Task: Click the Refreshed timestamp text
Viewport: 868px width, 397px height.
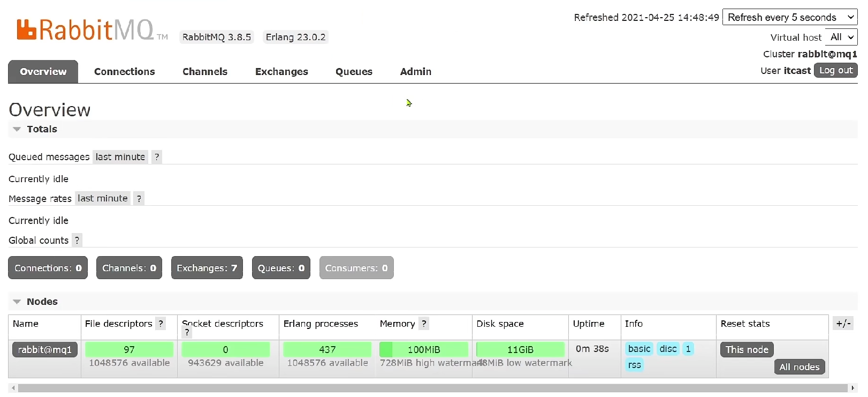Action: (646, 17)
